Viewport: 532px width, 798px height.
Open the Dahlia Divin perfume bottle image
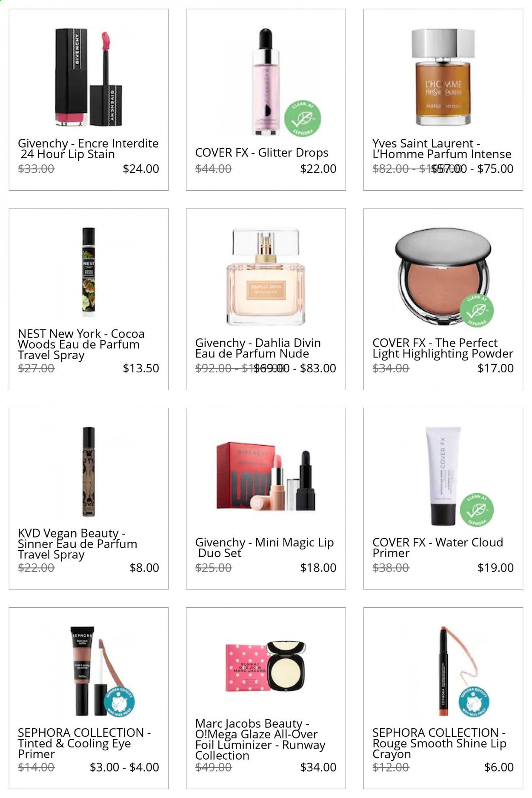click(x=266, y=277)
